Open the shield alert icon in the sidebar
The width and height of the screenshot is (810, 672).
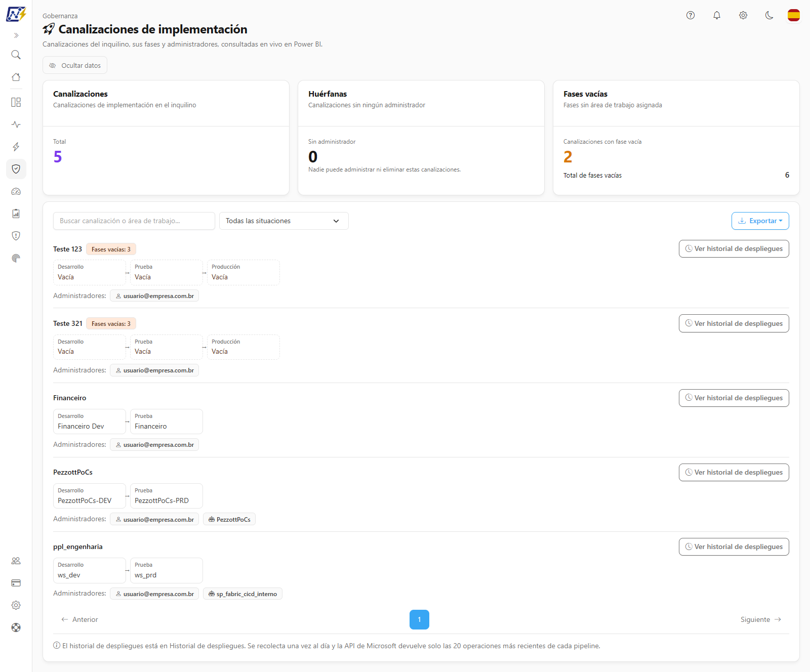(16, 236)
